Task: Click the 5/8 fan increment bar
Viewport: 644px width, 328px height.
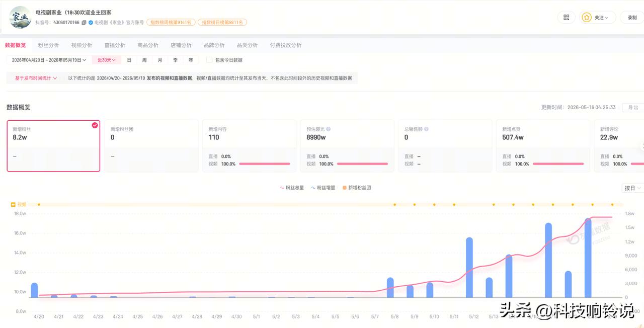Action: [x=390, y=287]
